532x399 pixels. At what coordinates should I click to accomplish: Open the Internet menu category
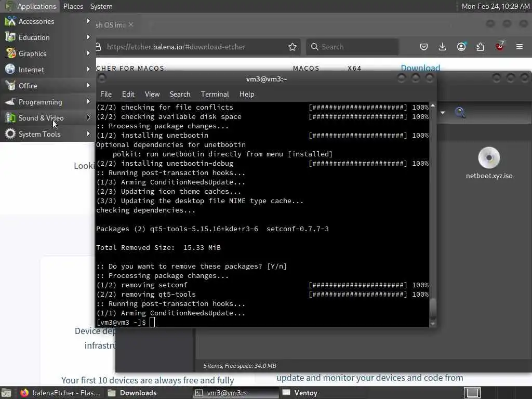[48, 70]
